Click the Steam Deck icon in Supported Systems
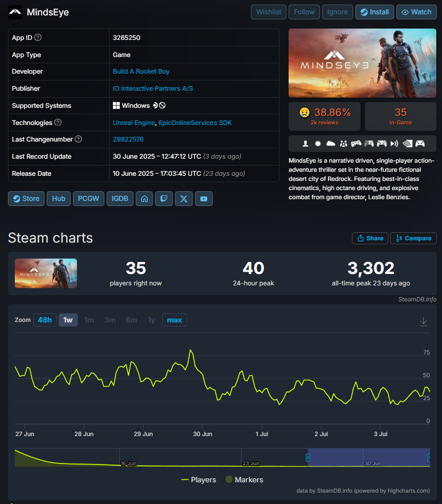This screenshot has width=442, height=504. [156, 106]
